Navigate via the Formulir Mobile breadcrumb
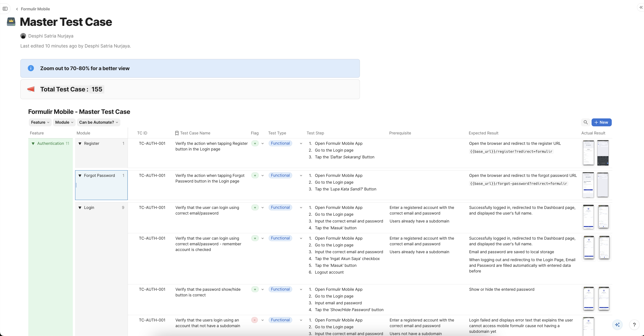This screenshot has width=644, height=336. pyautogui.click(x=35, y=9)
